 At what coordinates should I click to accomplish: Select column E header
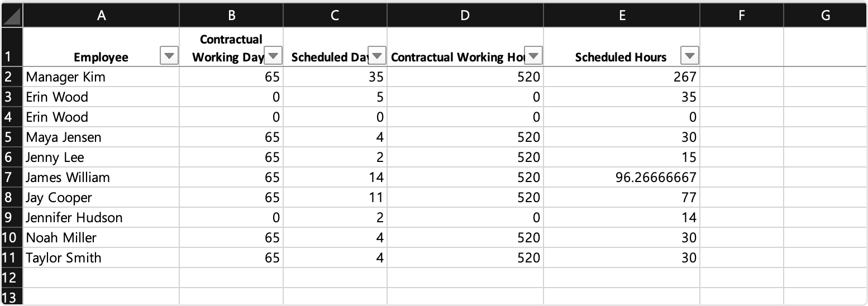pos(622,16)
